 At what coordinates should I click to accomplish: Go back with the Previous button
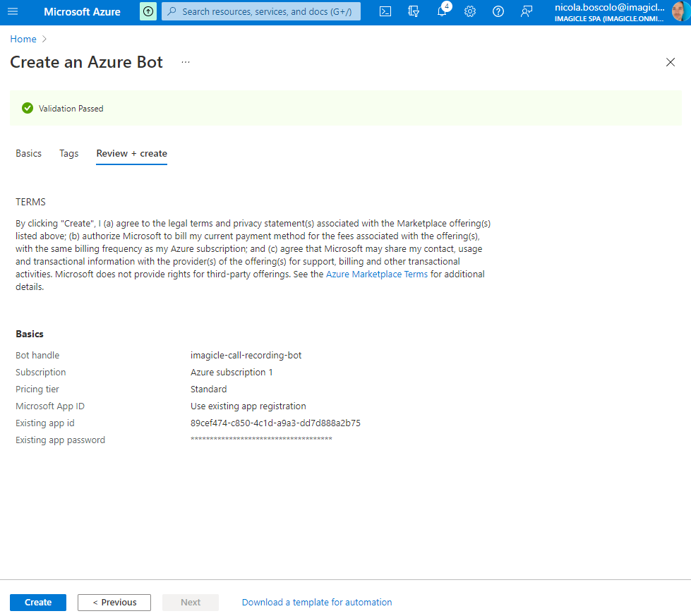click(114, 603)
